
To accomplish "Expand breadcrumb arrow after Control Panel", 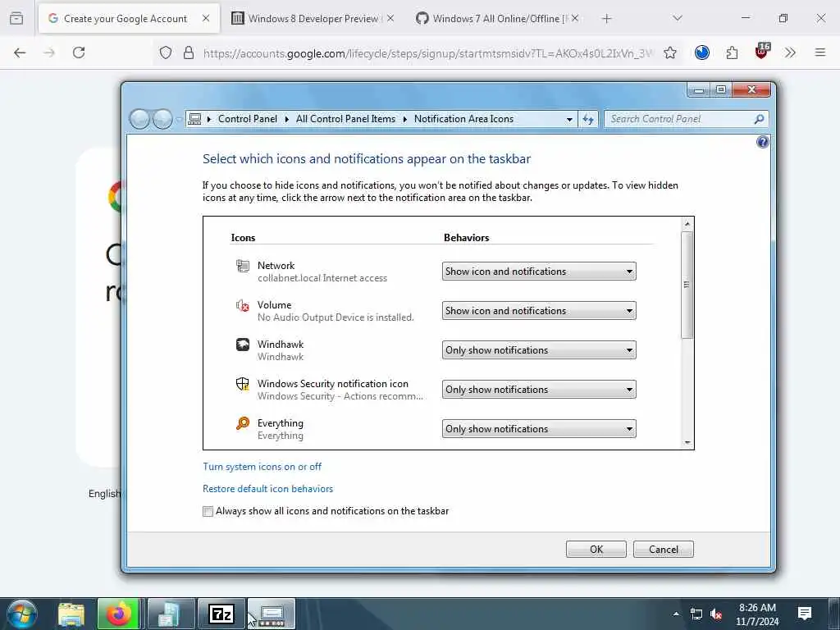I will point(286,119).
